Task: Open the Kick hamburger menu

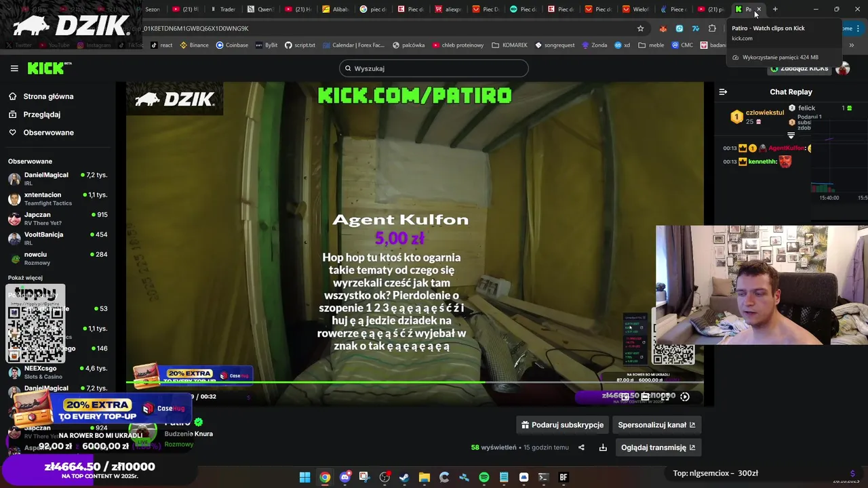Action: (x=14, y=68)
